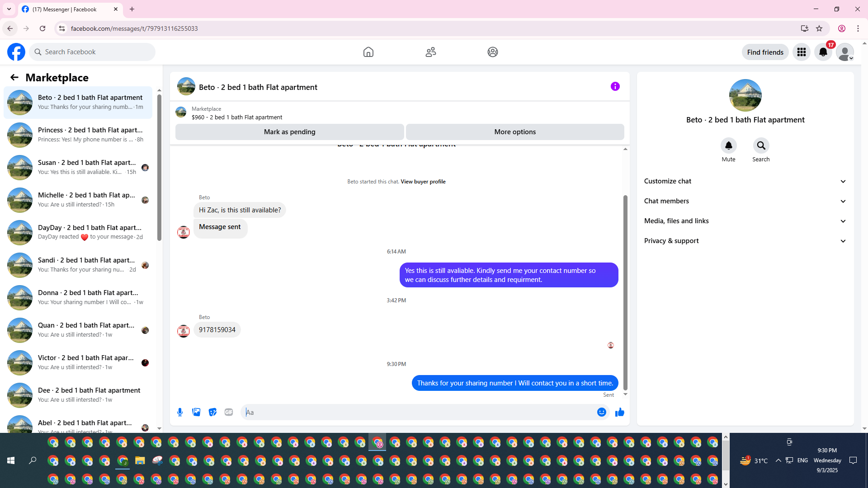Open More options for the listing
The height and width of the screenshot is (488, 868).
[515, 132]
